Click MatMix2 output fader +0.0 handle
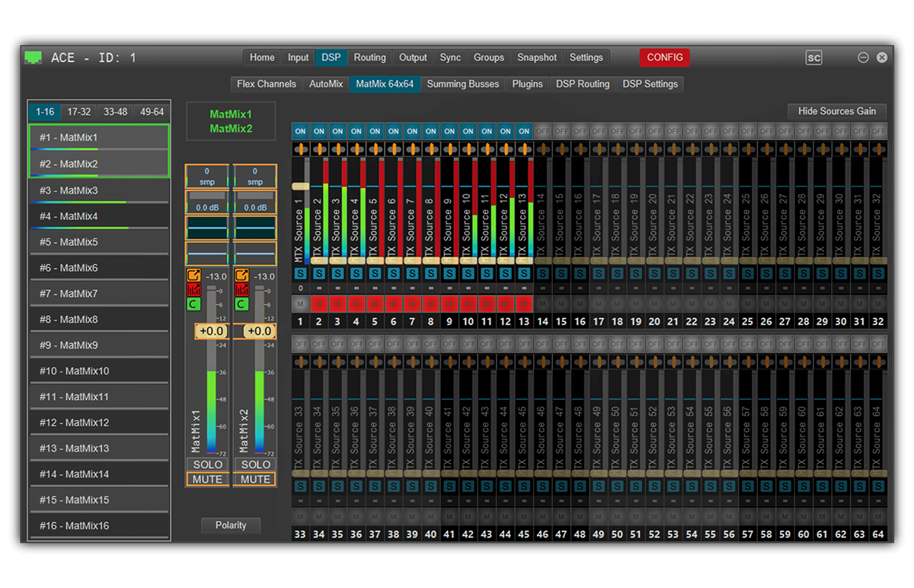Viewport: 914px width, 588px height. pyautogui.click(x=260, y=331)
